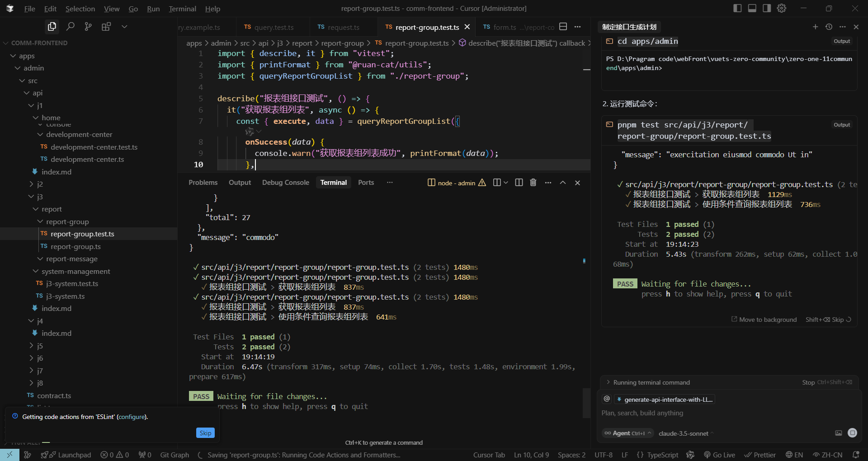Open the Source Control view icon
Viewport: 868px width, 461px height.
point(88,27)
